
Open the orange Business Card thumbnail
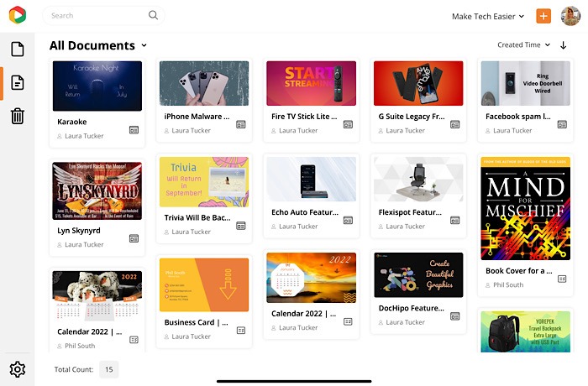coord(204,284)
